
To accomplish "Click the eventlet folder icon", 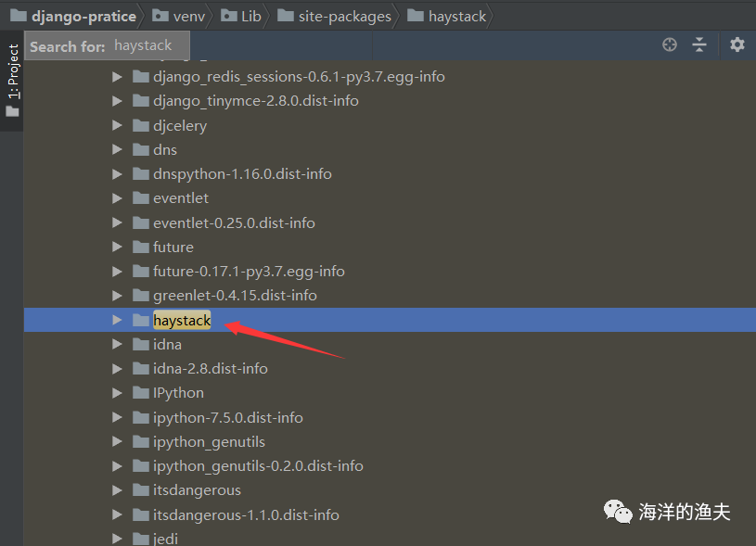I will (141, 198).
